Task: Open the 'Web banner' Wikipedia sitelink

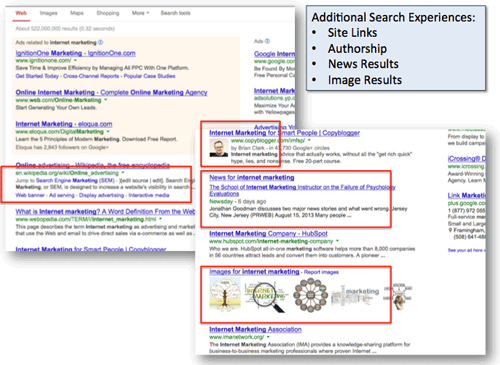Action: tap(30, 195)
